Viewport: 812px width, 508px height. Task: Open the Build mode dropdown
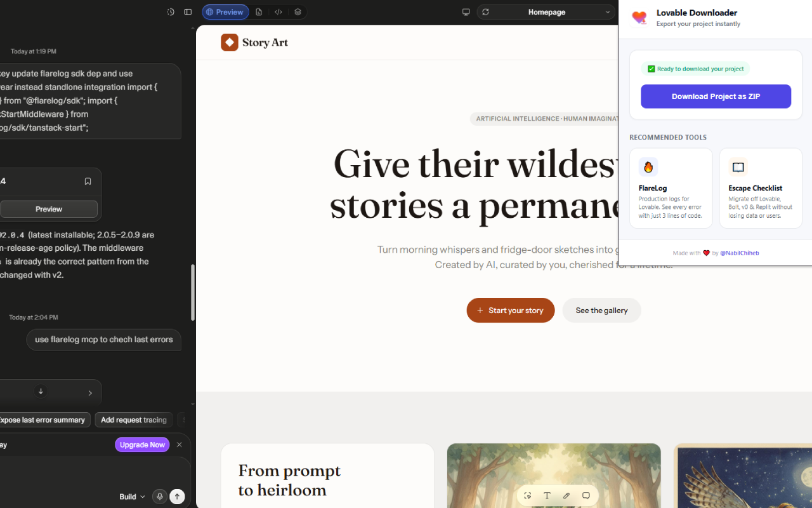(x=132, y=497)
